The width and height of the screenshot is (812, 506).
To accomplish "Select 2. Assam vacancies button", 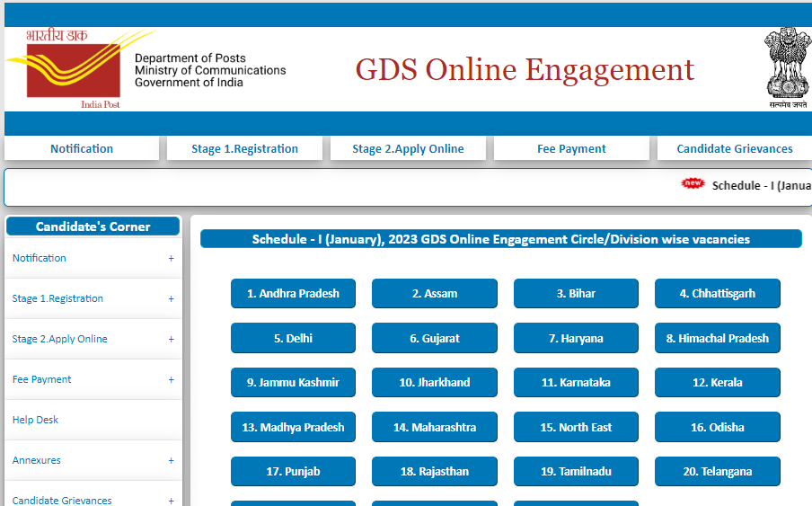I will (x=435, y=294).
